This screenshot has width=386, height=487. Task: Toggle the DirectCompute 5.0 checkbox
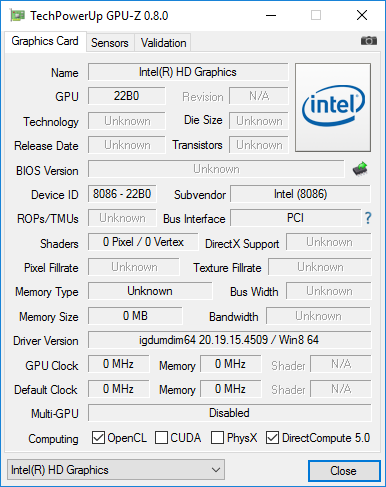tap(272, 438)
